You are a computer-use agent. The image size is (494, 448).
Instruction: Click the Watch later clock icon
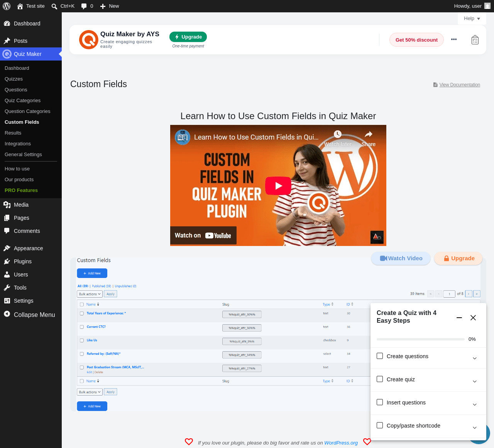pos(338,134)
